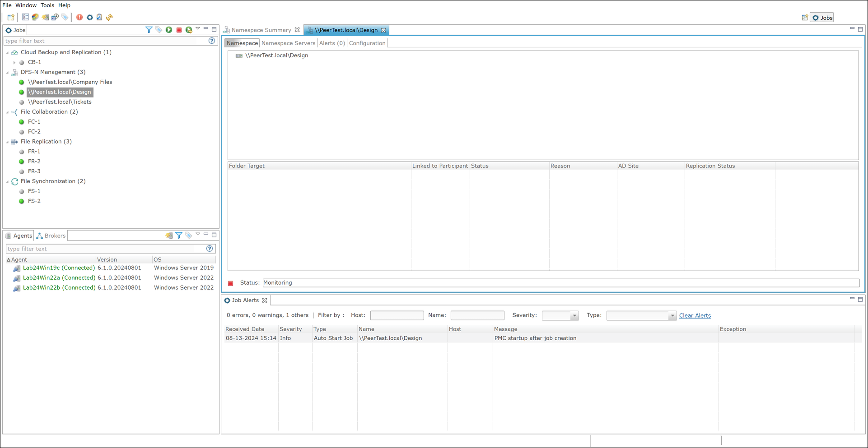This screenshot has width=868, height=448.
Task: Click the red exclamation alerts icon
Action: pos(79,17)
